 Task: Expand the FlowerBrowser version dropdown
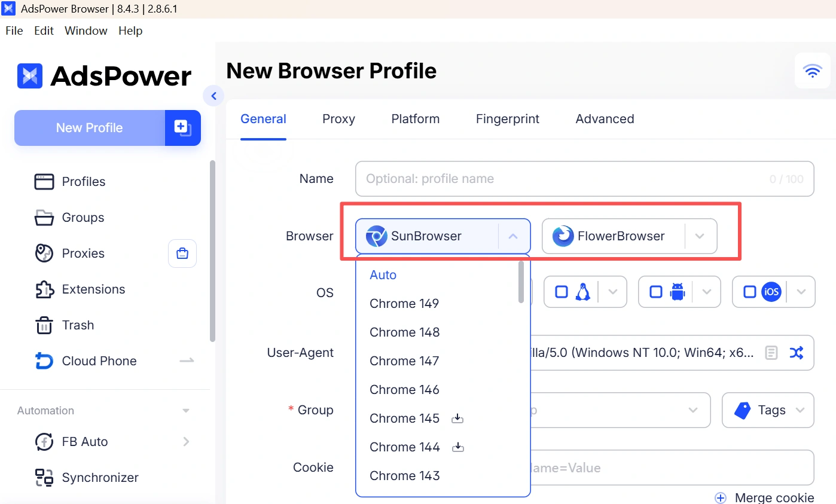click(x=700, y=236)
